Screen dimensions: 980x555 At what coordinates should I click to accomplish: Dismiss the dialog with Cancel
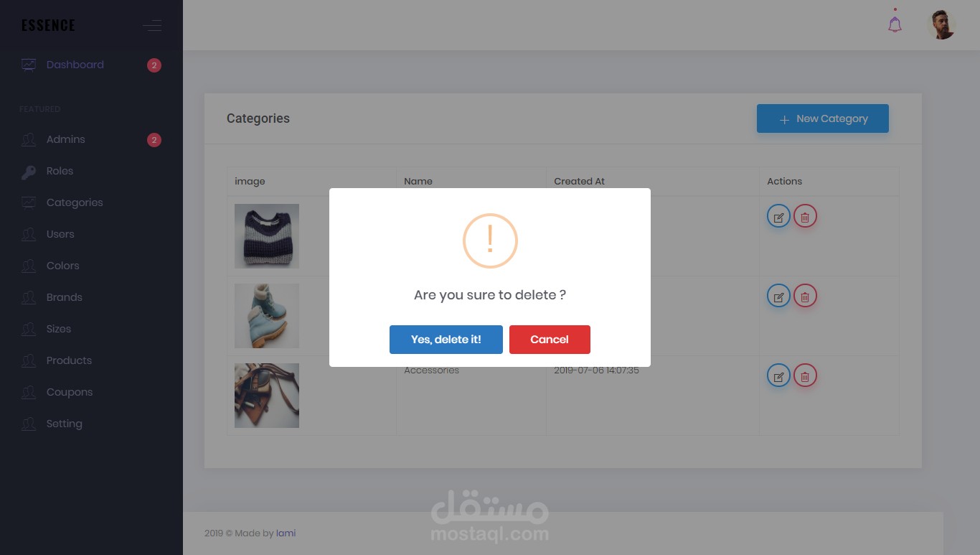tap(550, 340)
